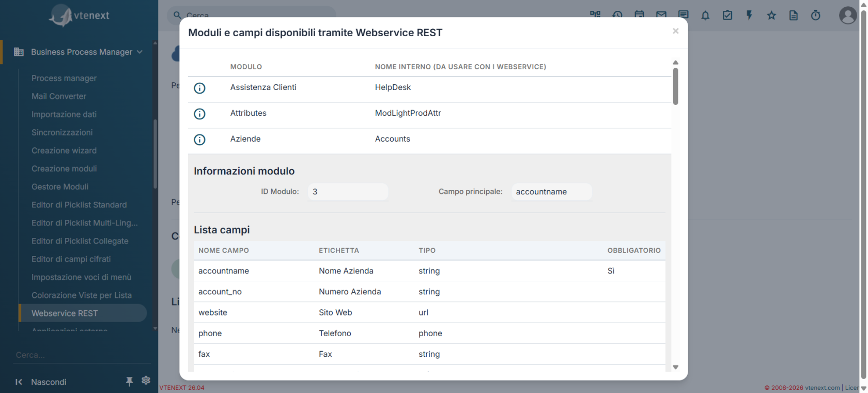Open Creazione wizard in sidebar
The image size is (868, 393).
(64, 150)
